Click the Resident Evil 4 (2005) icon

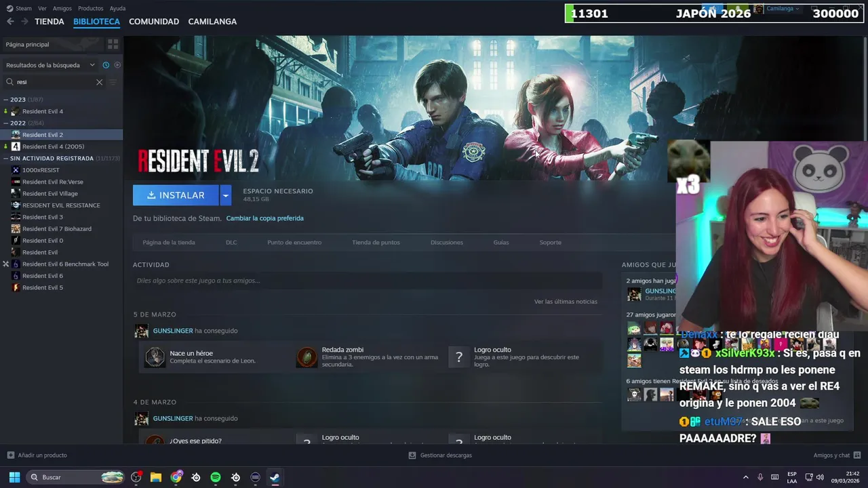click(16, 146)
